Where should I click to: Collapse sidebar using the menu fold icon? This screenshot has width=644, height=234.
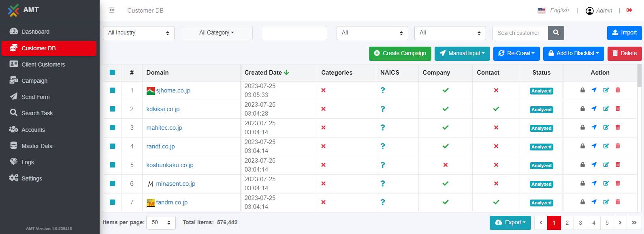(x=112, y=10)
